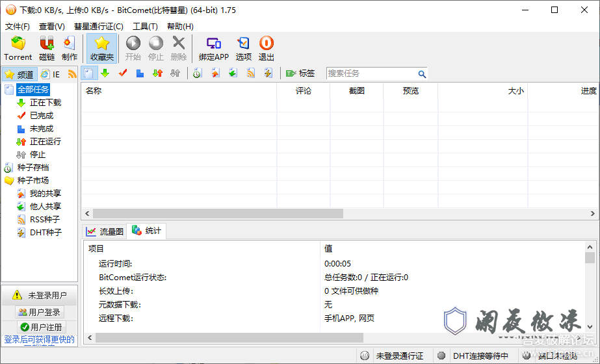This screenshot has width=600, height=364.
Task: Click the 用户注册 button
Action: 40,327
